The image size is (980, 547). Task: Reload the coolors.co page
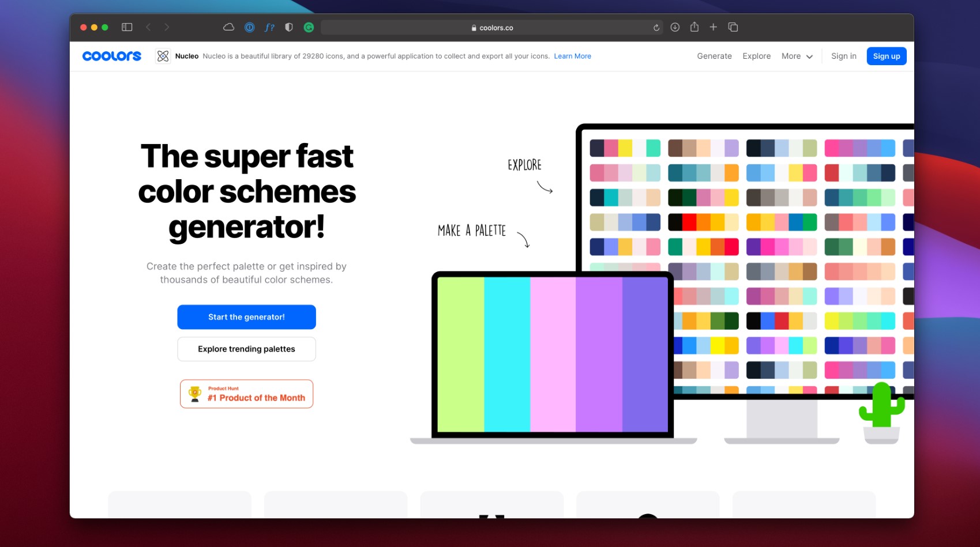(x=656, y=28)
